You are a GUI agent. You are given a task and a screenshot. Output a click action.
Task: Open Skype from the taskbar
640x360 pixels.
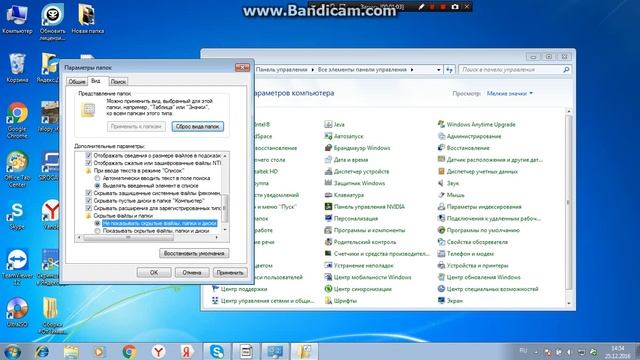coord(216,351)
